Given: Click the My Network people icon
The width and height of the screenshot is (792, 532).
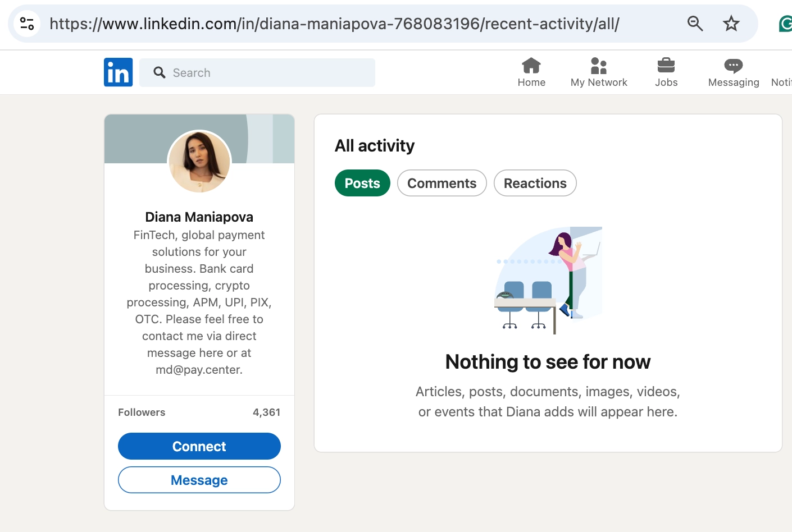Looking at the screenshot, I should pyautogui.click(x=599, y=65).
